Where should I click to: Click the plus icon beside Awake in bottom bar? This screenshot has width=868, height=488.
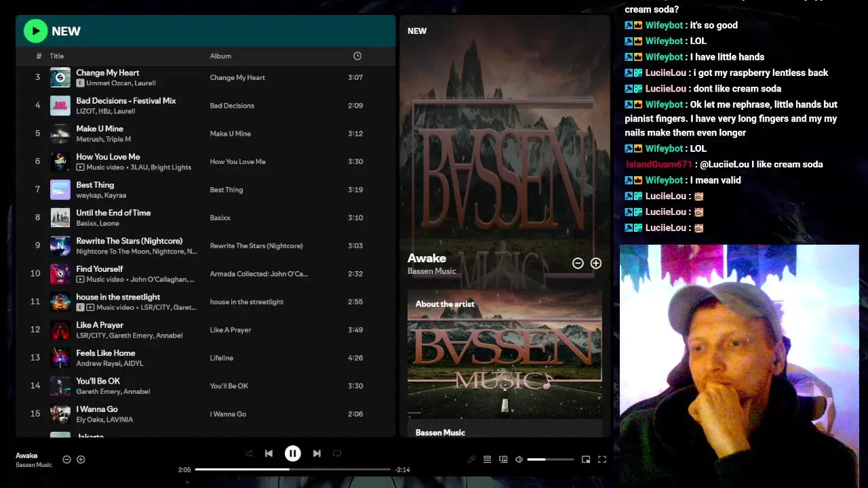[81, 460]
